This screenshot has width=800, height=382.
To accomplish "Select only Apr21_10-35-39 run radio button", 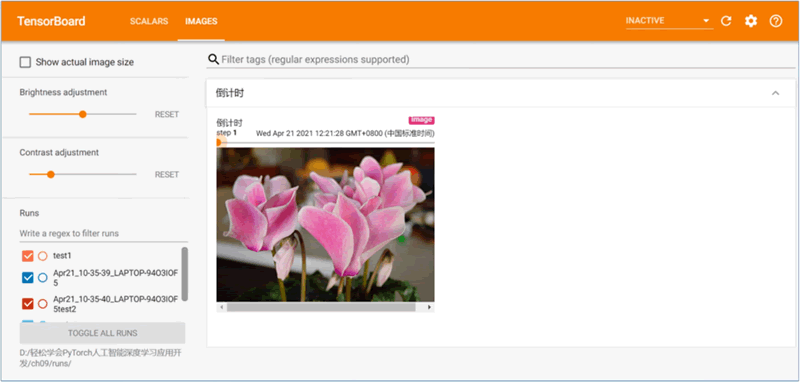I will [x=43, y=277].
